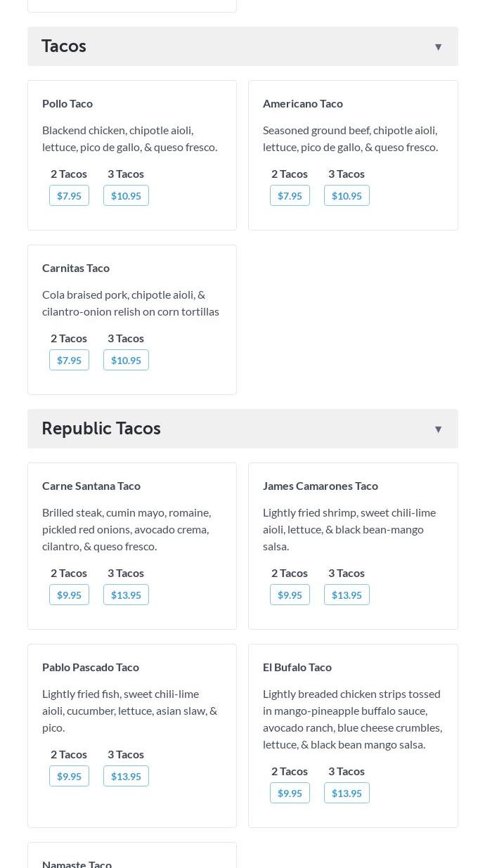Pick Pablo Pascado Taco $13.95 price
The image size is (485, 868).
(126, 776)
